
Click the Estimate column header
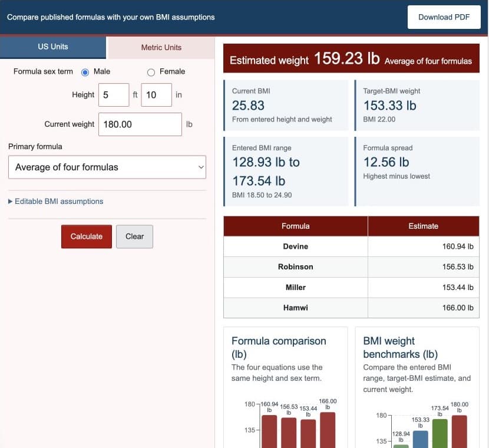(424, 226)
